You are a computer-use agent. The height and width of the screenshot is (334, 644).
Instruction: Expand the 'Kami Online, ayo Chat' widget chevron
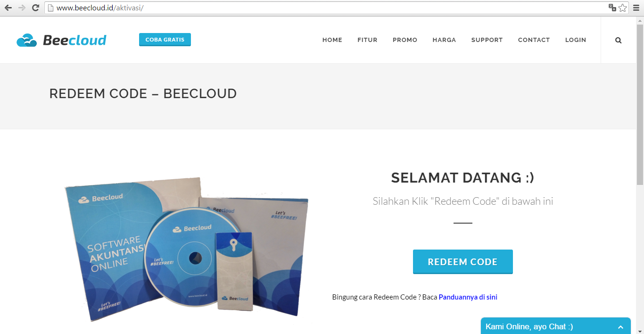click(621, 327)
